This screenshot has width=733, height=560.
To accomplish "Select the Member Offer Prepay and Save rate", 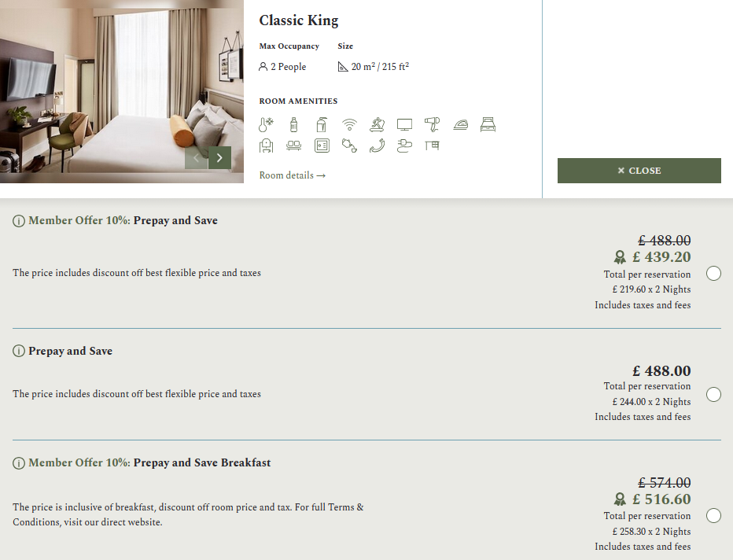I will 713,273.
